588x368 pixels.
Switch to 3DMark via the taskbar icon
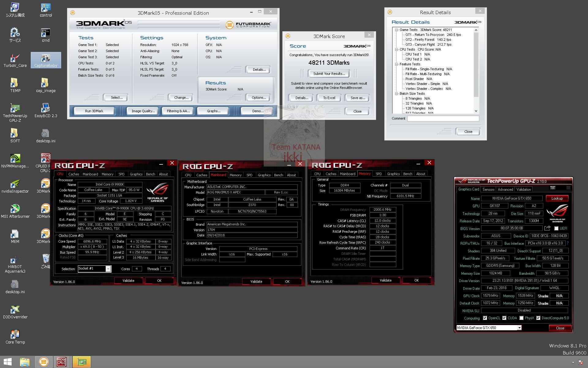43,362
